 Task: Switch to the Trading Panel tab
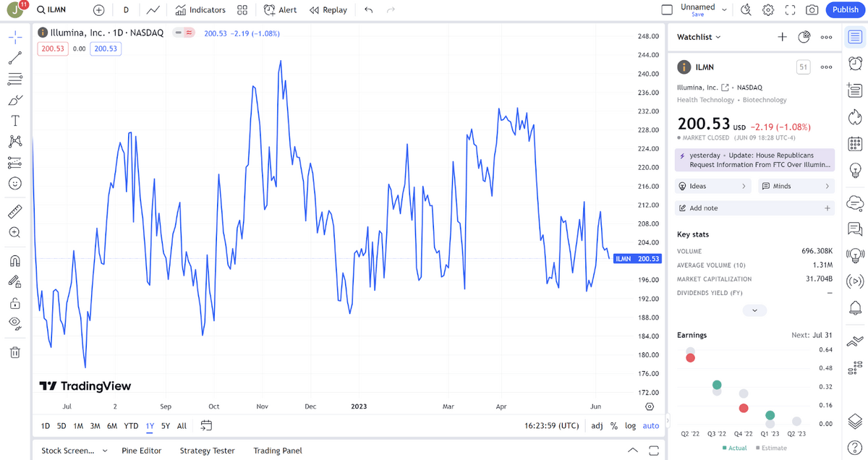(x=278, y=451)
